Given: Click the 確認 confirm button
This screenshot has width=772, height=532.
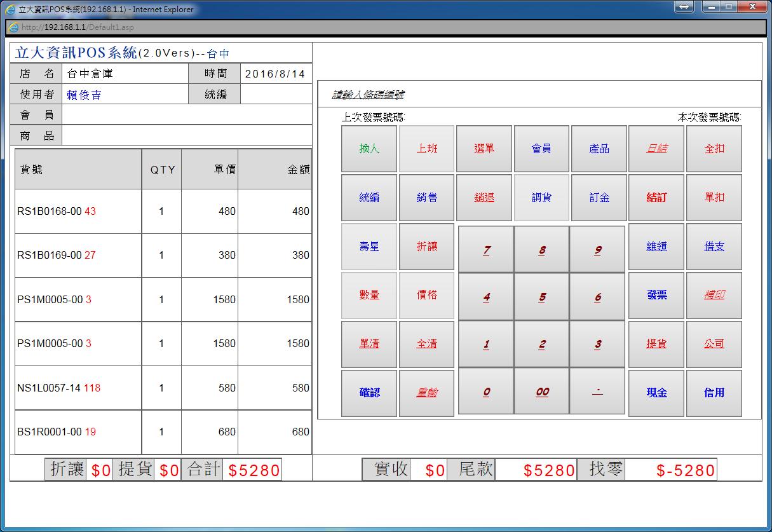Looking at the screenshot, I should point(369,393).
